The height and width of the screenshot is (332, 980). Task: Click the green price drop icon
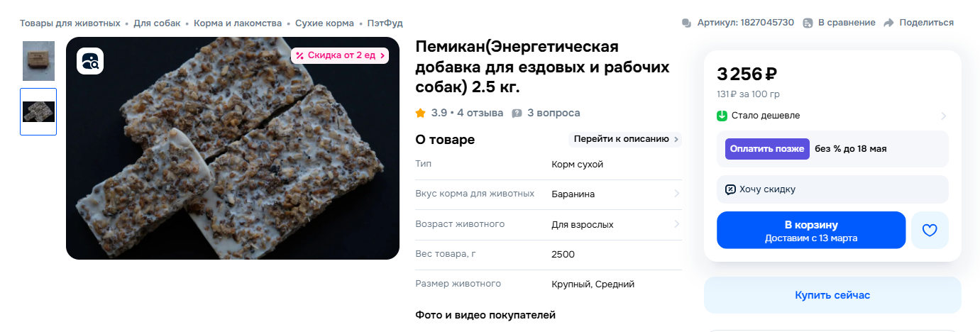[722, 116]
